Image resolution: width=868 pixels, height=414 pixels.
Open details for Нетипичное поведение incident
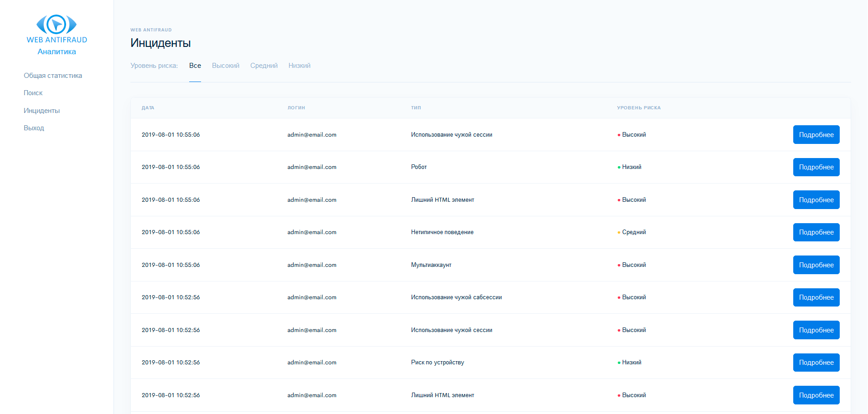point(816,232)
